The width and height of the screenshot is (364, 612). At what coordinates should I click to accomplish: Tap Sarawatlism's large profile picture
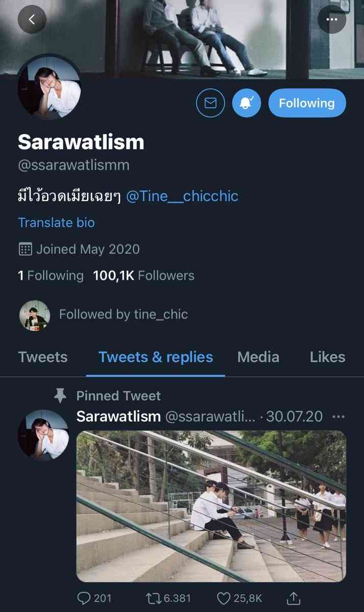point(49,87)
